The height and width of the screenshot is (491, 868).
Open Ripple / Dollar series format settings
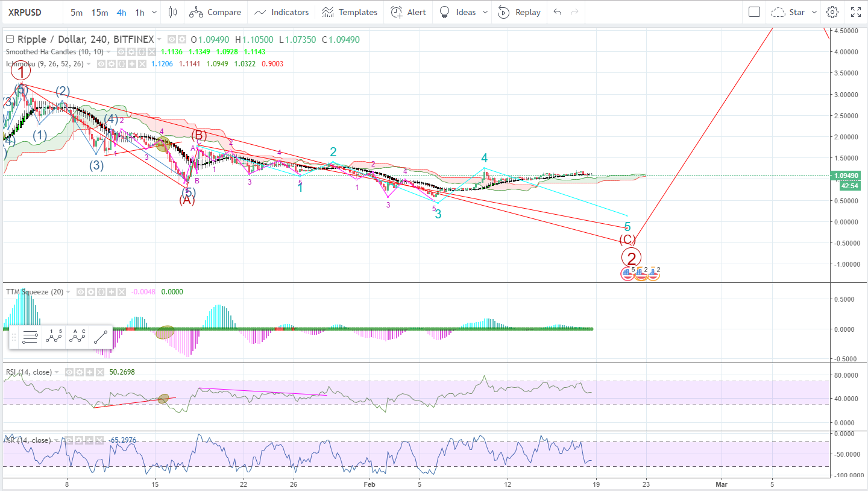[x=182, y=39]
